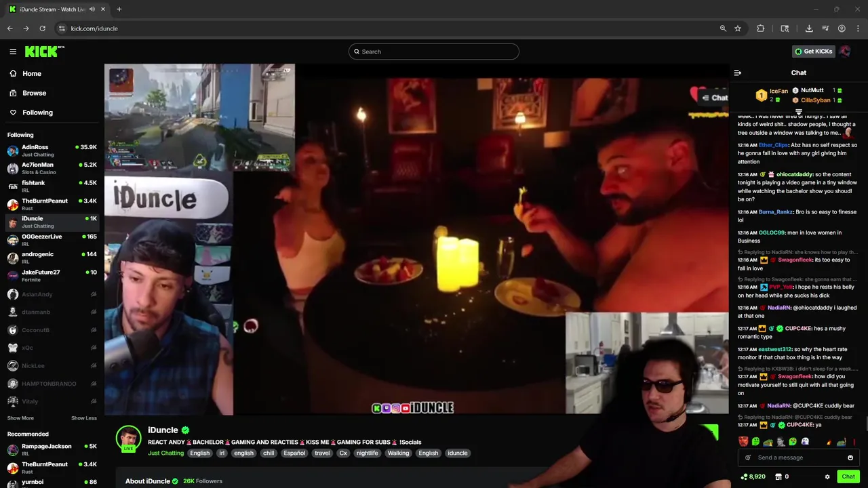Click the 8,920 channel points balance
The height and width of the screenshot is (488, 868).
(753, 476)
